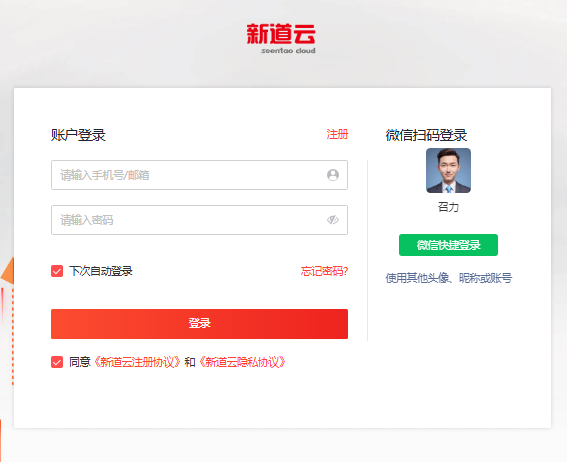
Task: Click the 微信扫码登录 heading text
Action: 426,135
